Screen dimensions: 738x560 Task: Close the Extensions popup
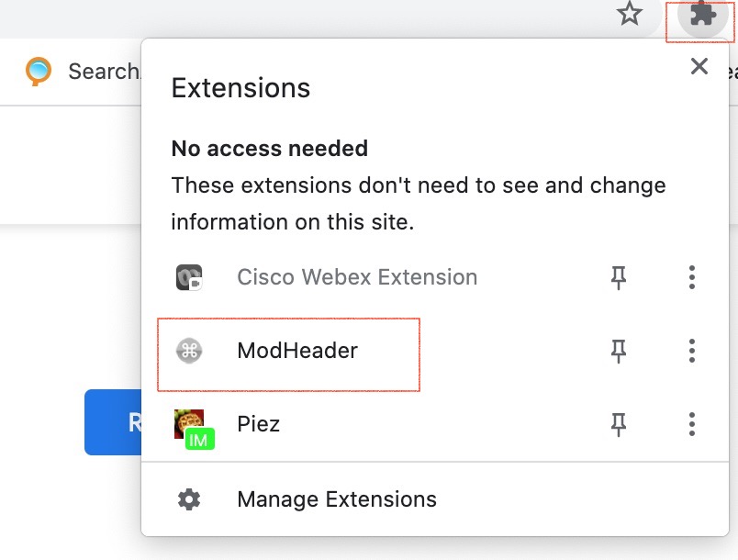coord(699,66)
